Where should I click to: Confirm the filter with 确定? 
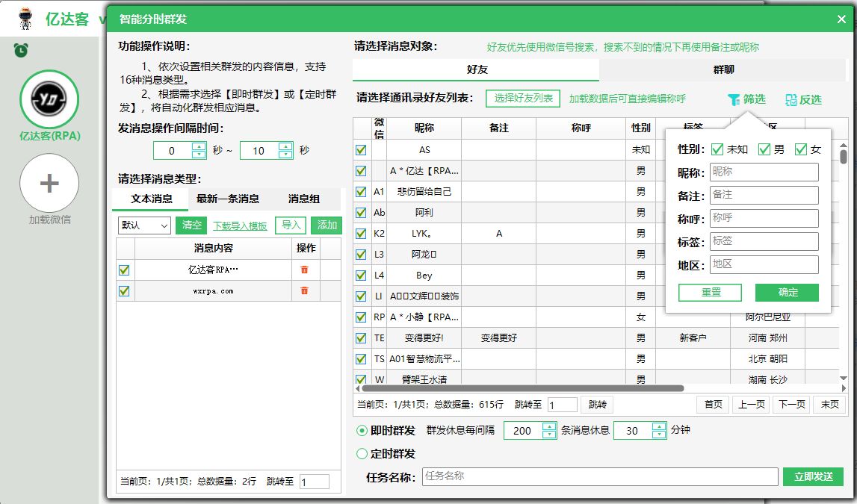[x=787, y=292]
